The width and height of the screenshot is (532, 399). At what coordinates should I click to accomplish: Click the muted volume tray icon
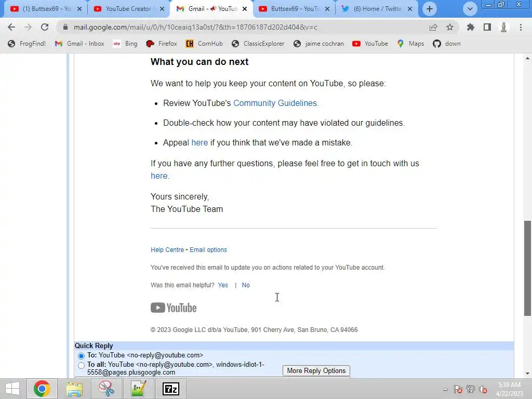tap(483, 389)
